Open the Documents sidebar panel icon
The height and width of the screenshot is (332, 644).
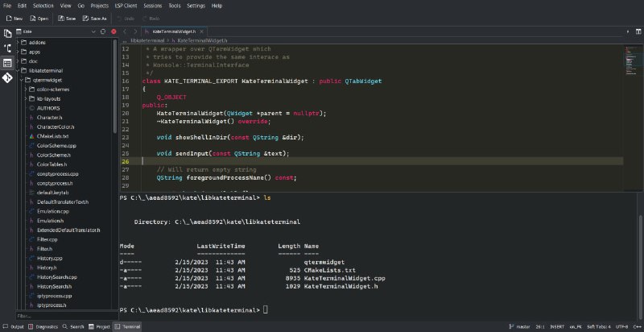pos(7,33)
